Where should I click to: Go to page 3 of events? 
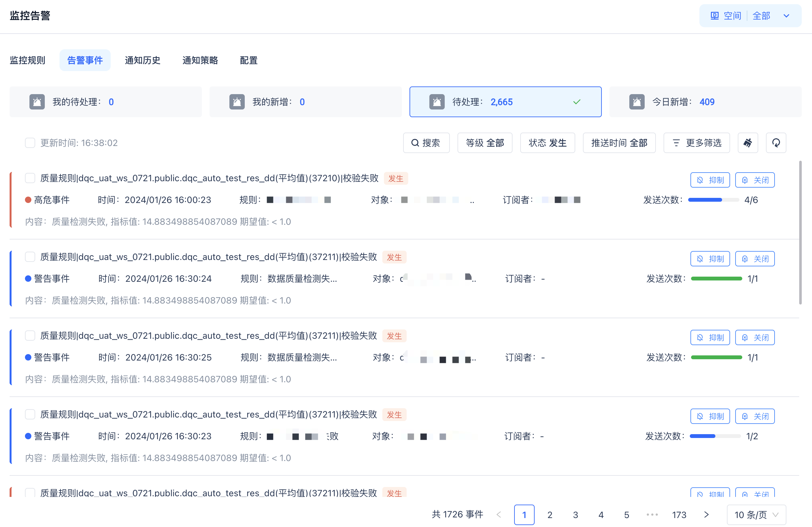(x=575, y=515)
